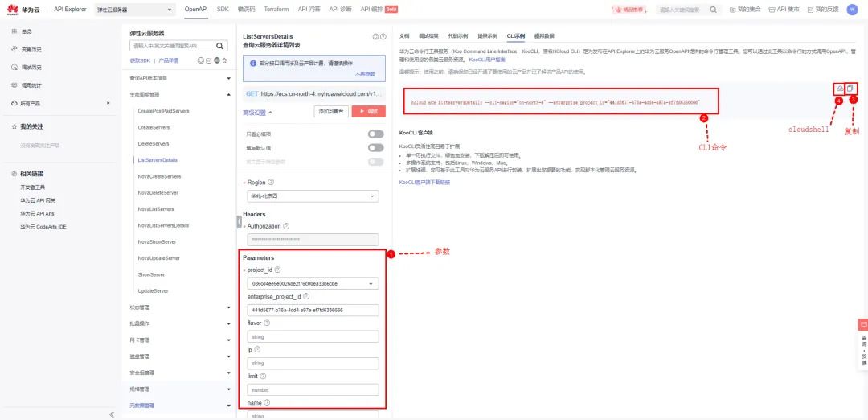Open the project_id dropdown
Screen dimensions: 868x420
tap(313, 284)
